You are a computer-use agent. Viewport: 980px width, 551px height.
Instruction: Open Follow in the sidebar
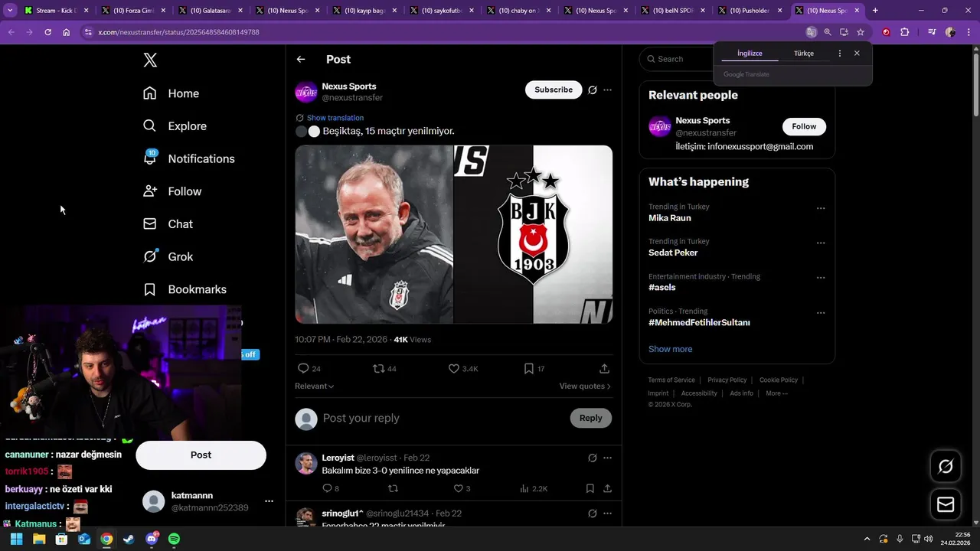[172, 191]
